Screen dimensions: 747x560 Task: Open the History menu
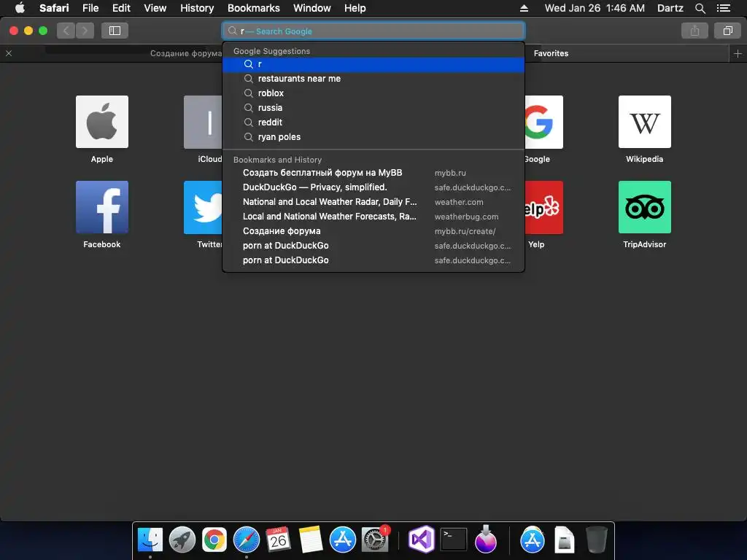coord(197,8)
